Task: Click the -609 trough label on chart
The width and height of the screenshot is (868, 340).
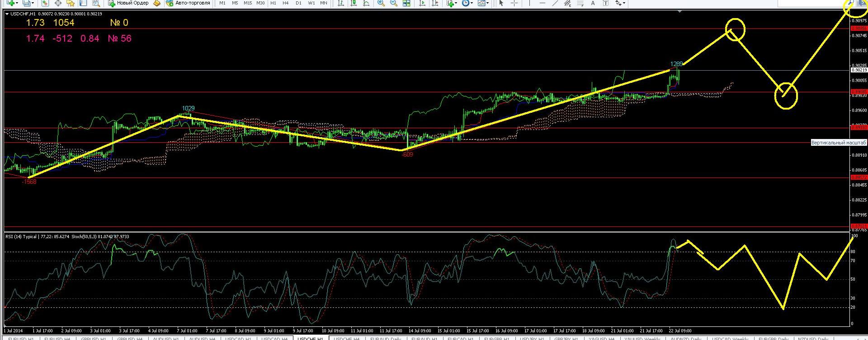Action: pyautogui.click(x=407, y=154)
